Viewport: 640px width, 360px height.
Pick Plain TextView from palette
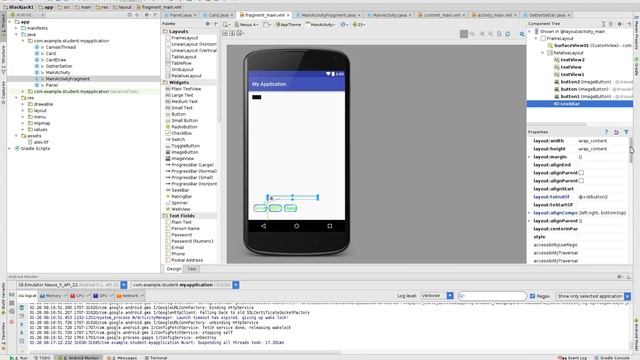click(186, 89)
